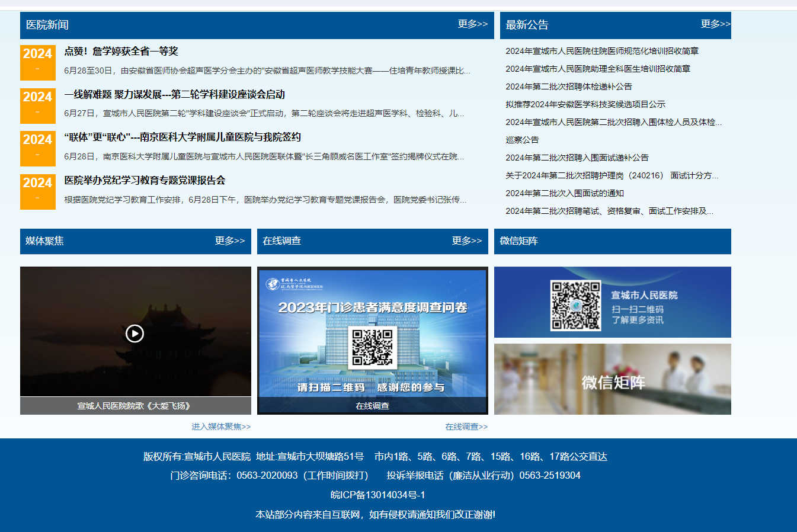The height and width of the screenshot is (532, 797).
Task: Open notice 第二批次招聘入围体检人员及体检
Action: [x=613, y=123]
